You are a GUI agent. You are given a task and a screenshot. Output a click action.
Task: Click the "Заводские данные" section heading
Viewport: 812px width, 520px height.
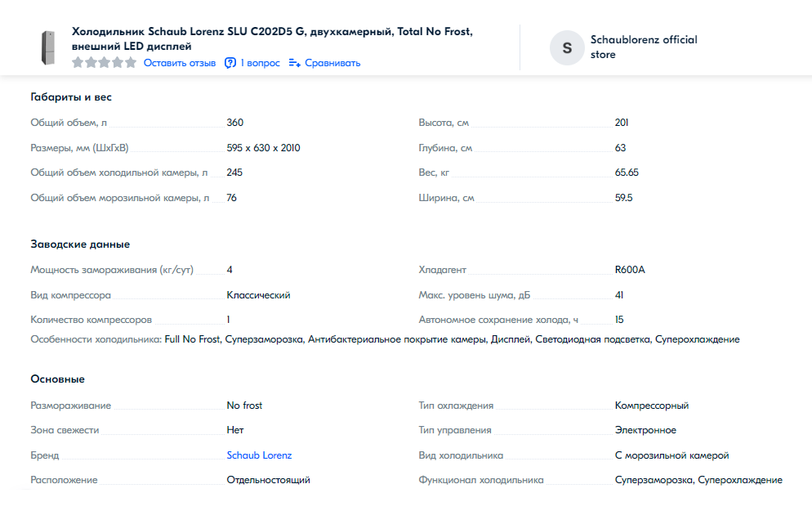(80, 244)
